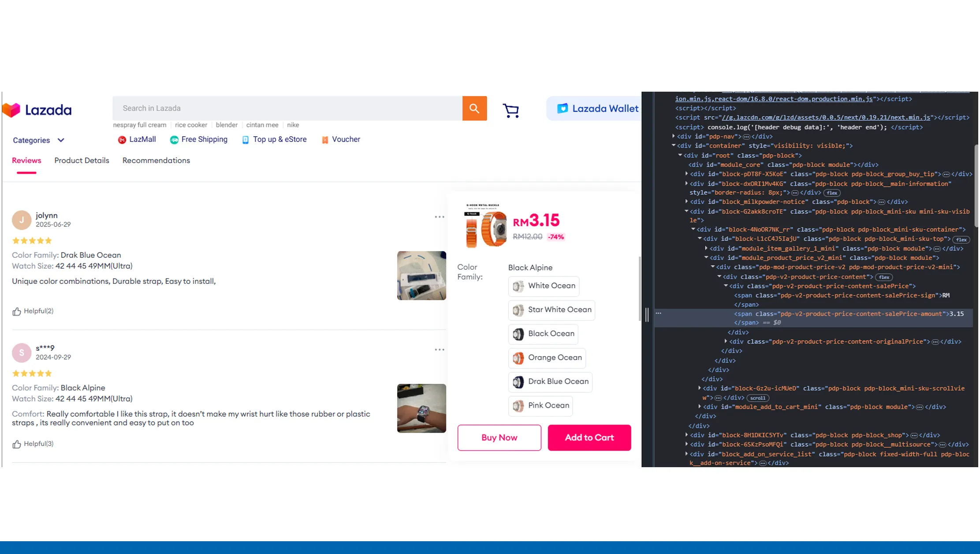Open the shopping cart
This screenshot has height=554, width=980.
[x=510, y=109]
